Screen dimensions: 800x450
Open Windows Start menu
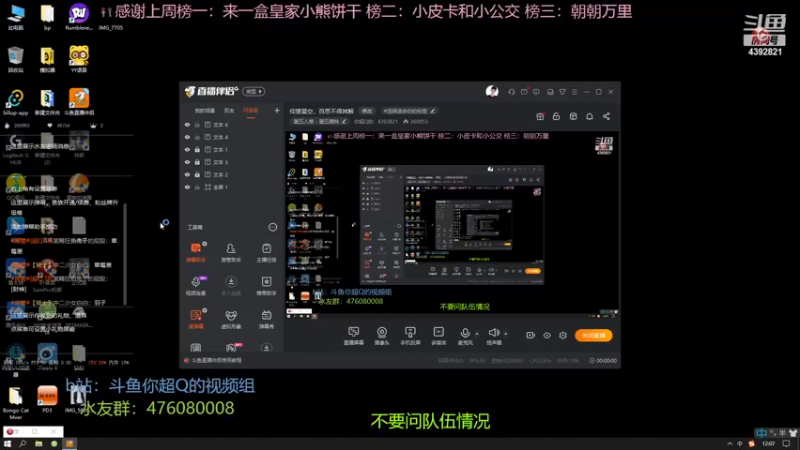[x=7, y=444]
